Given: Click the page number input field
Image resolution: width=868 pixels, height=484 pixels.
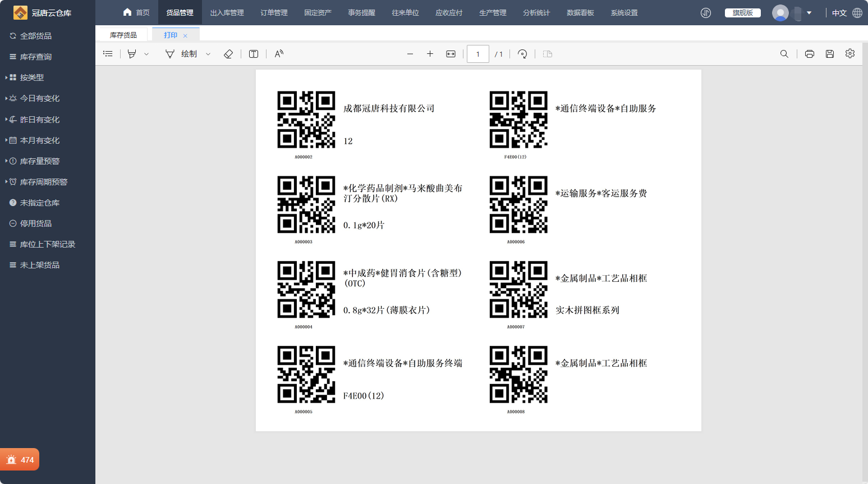Looking at the screenshot, I should click(478, 54).
